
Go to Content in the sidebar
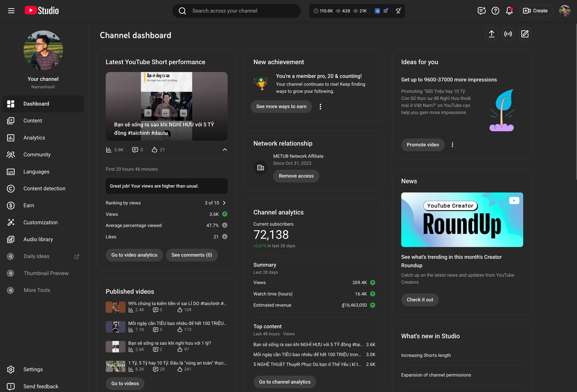click(x=43, y=121)
